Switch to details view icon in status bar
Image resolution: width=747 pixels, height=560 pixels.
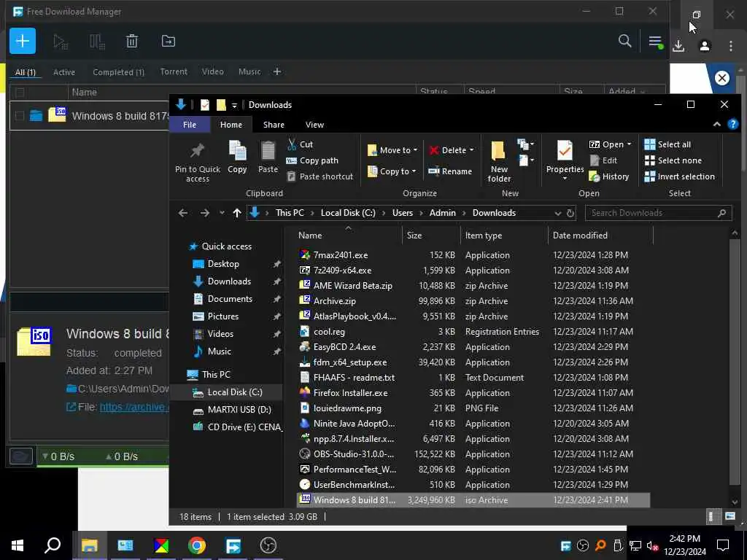pos(711,516)
